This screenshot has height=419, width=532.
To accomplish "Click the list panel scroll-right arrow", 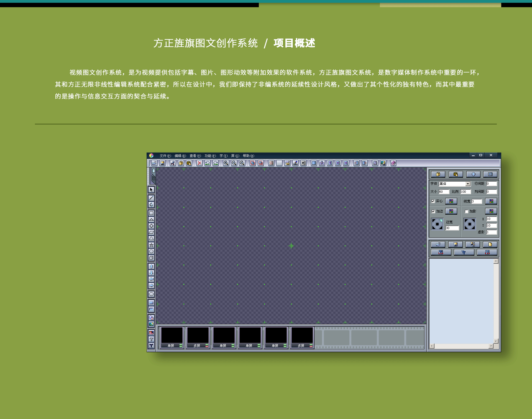I will 491,346.
